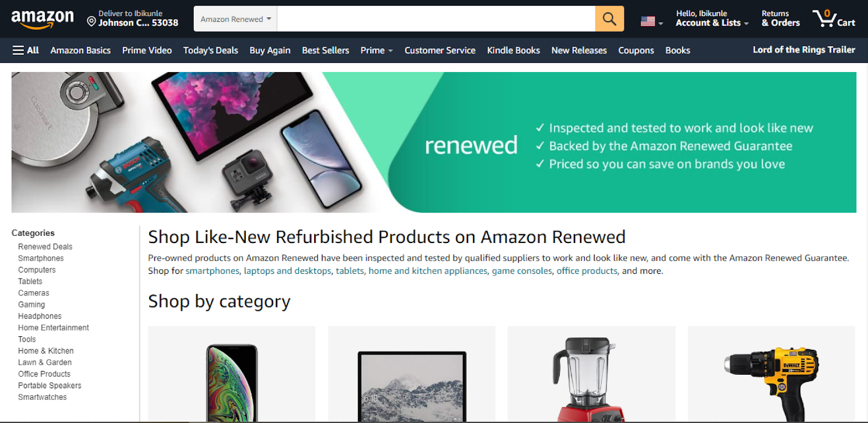The height and width of the screenshot is (423, 868).
Task: Click the deliver-to location pin
Action: [x=92, y=22]
